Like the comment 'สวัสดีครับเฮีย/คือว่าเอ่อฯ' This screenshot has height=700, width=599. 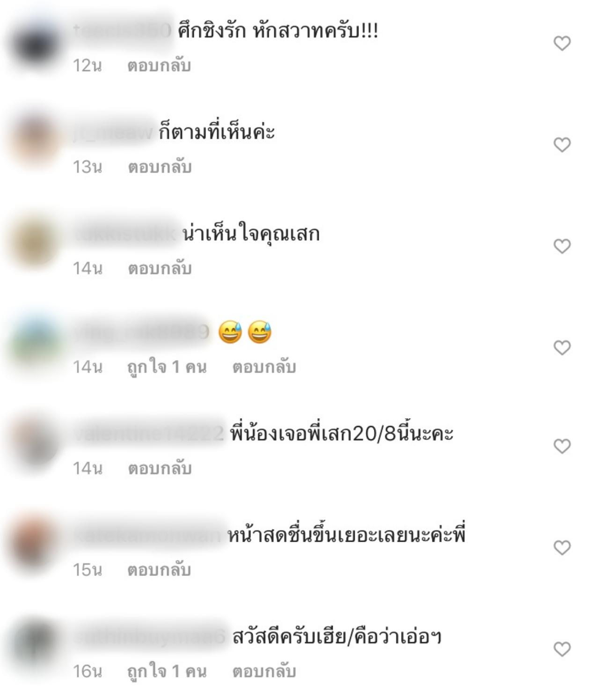(562, 649)
